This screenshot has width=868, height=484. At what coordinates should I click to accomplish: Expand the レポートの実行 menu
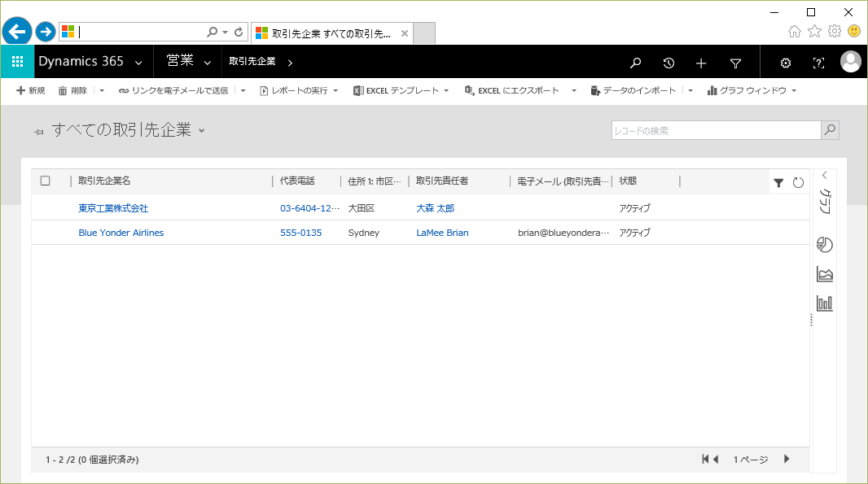coord(335,91)
